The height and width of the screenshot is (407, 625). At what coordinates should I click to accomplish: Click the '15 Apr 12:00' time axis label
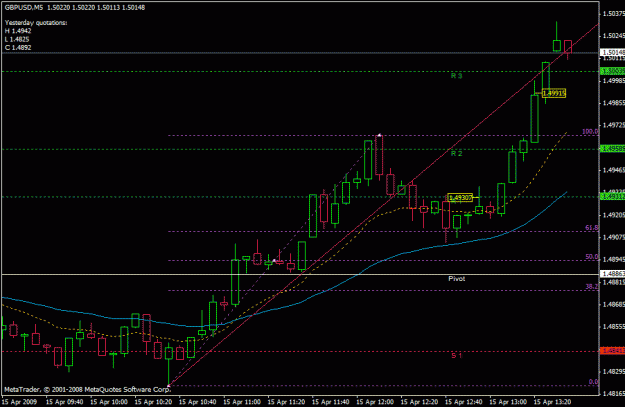(x=375, y=402)
